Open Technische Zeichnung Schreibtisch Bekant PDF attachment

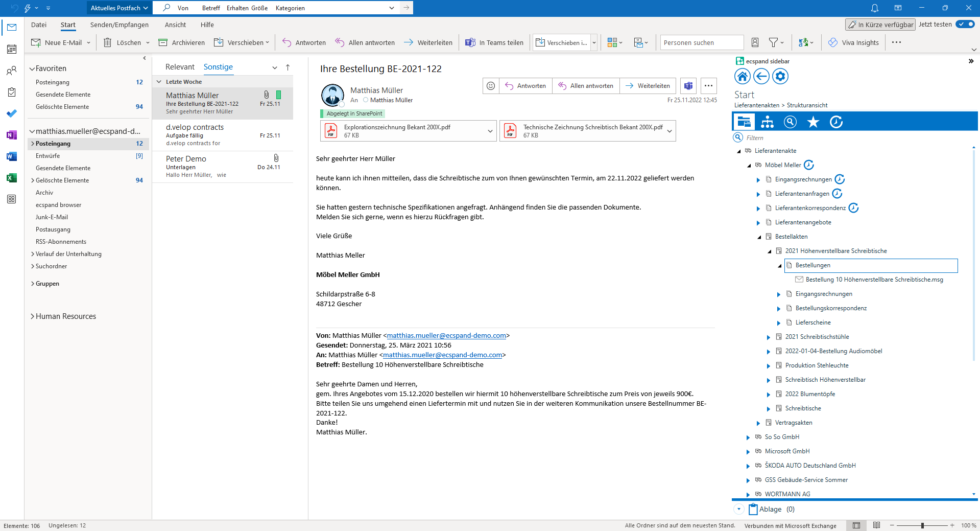(x=582, y=131)
